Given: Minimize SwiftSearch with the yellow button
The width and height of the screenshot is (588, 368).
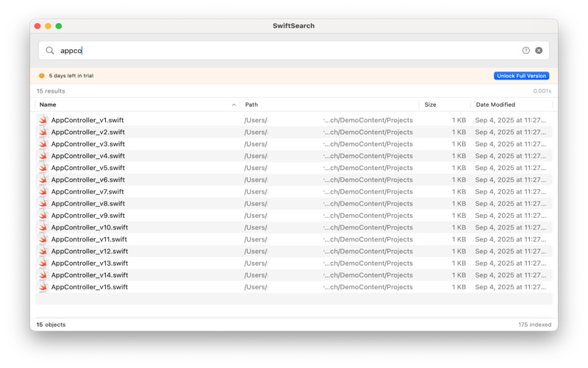Looking at the screenshot, I should click(x=48, y=26).
